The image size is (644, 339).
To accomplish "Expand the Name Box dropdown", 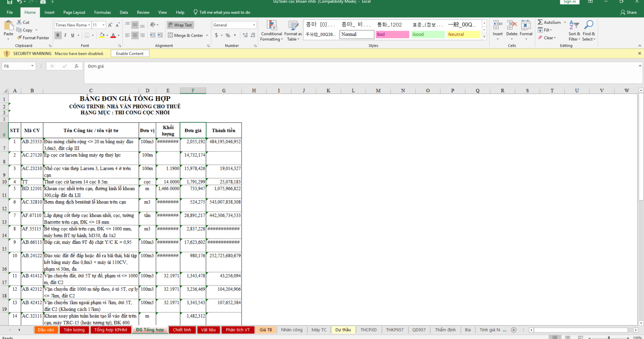I will [32, 66].
